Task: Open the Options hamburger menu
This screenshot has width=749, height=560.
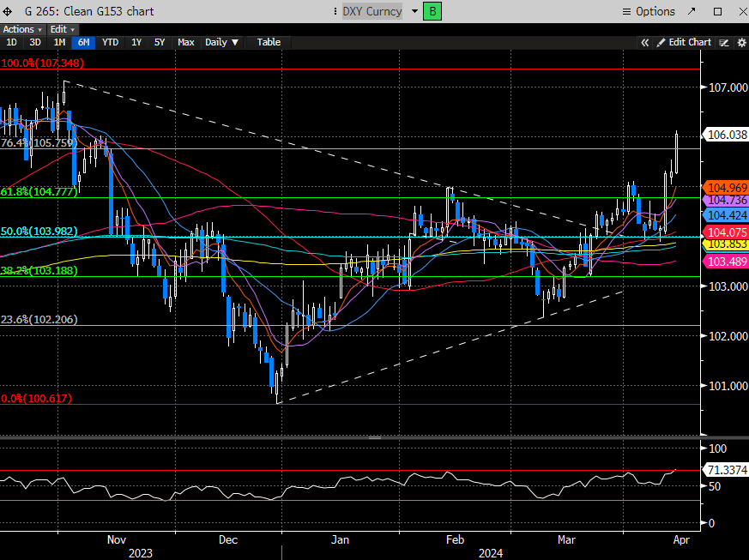Action: [x=648, y=11]
